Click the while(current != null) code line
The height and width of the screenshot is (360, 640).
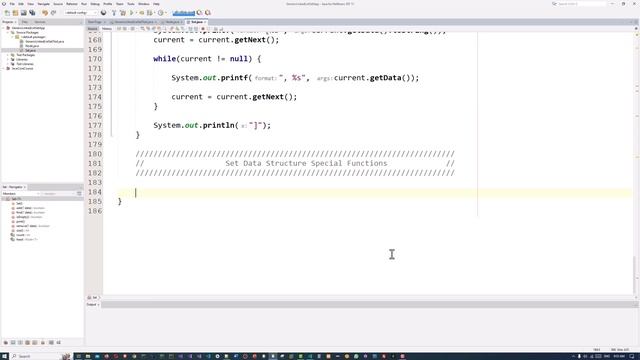[207, 59]
